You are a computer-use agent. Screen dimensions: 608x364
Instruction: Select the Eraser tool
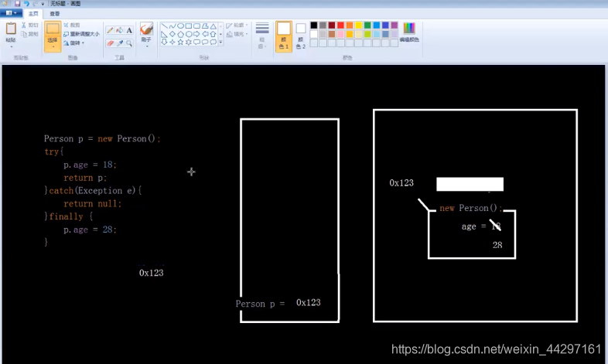110,43
